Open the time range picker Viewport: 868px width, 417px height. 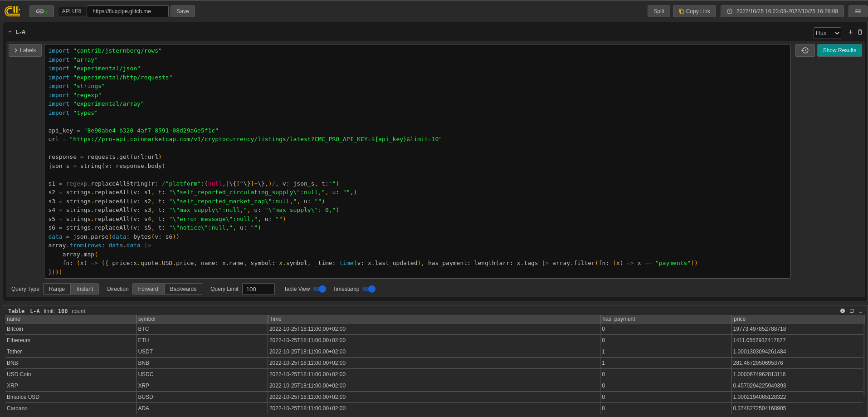782,11
